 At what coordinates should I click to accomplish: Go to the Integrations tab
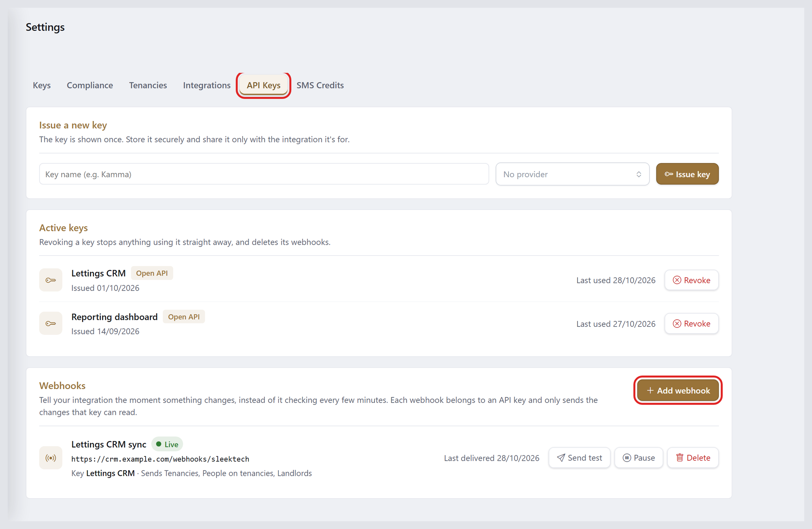coord(207,85)
